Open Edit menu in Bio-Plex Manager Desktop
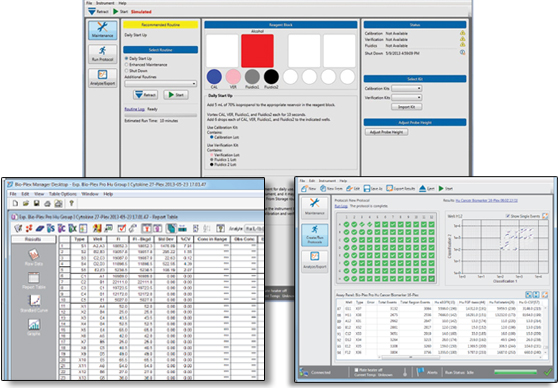This screenshot has width=558, height=388. coord(25,194)
